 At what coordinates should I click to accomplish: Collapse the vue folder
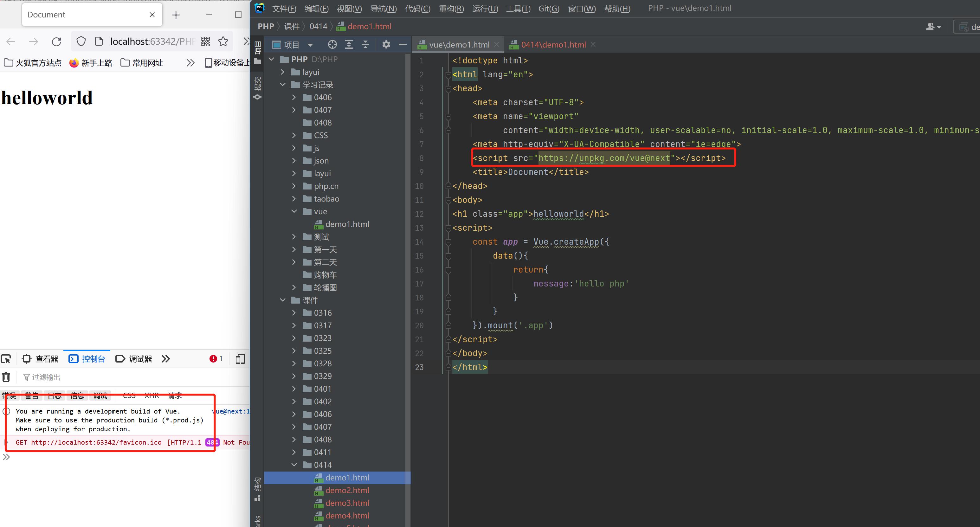pos(294,211)
